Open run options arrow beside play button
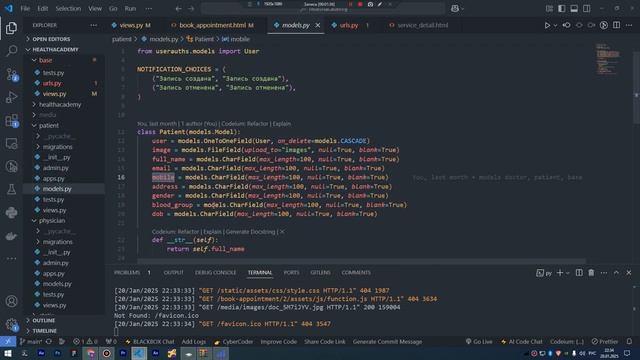The width and height of the screenshot is (640, 360). coord(555,25)
